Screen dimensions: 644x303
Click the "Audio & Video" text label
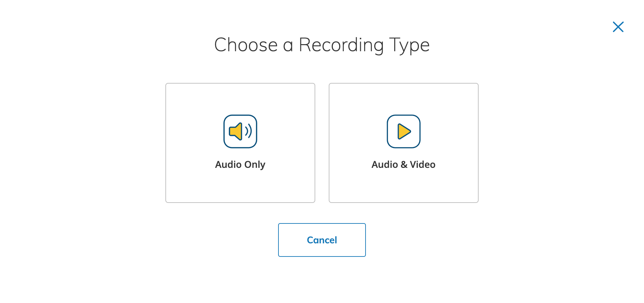pyautogui.click(x=403, y=164)
